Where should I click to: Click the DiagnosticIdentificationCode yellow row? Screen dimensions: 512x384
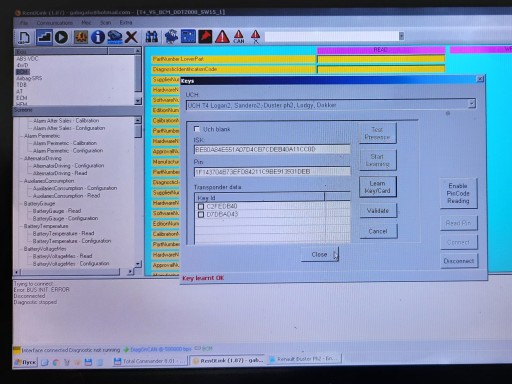[x=233, y=69]
